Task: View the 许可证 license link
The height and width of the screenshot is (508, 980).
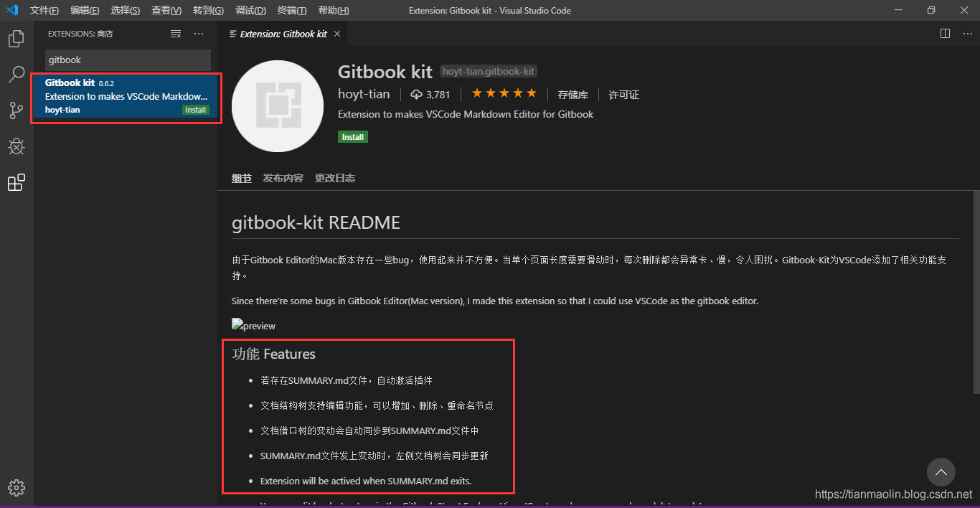Action: [x=623, y=94]
